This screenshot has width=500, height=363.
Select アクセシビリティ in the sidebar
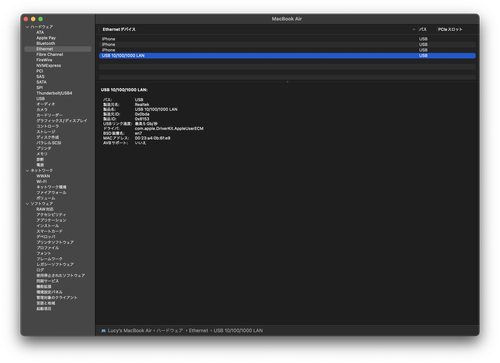tap(51, 215)
